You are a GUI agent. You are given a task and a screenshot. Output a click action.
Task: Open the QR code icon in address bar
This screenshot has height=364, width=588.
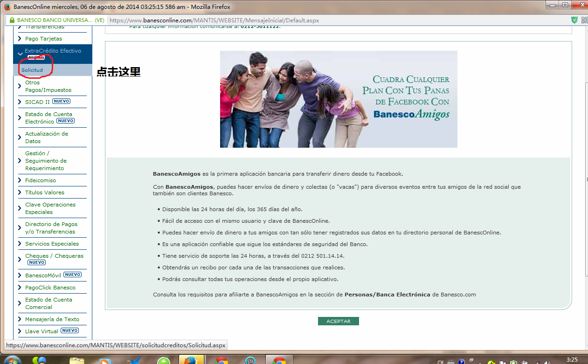pyautogui.click(x=585, y=20)
